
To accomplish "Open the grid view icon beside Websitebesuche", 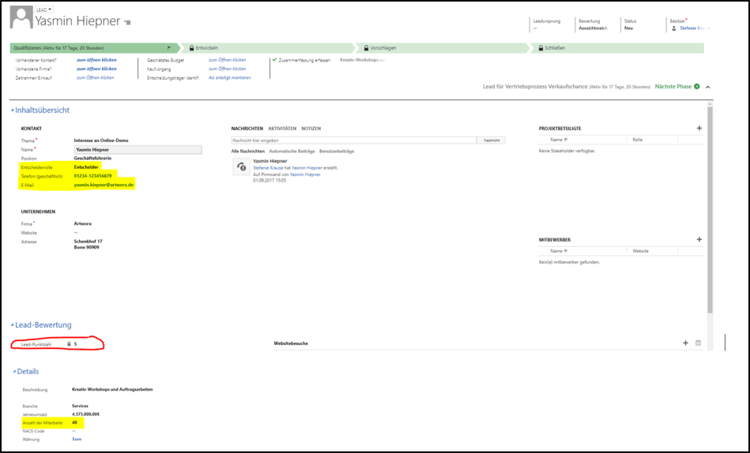I will point(698,343).
